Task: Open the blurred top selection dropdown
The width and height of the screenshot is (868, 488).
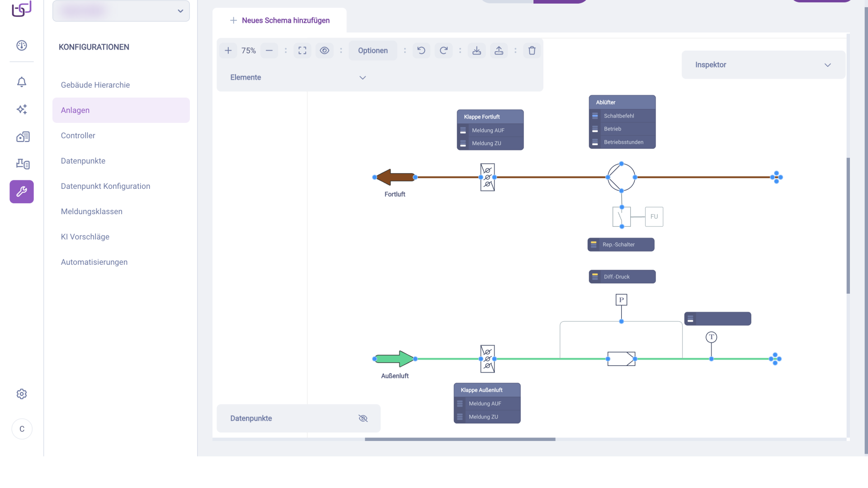Action: [x=121, y=11]
